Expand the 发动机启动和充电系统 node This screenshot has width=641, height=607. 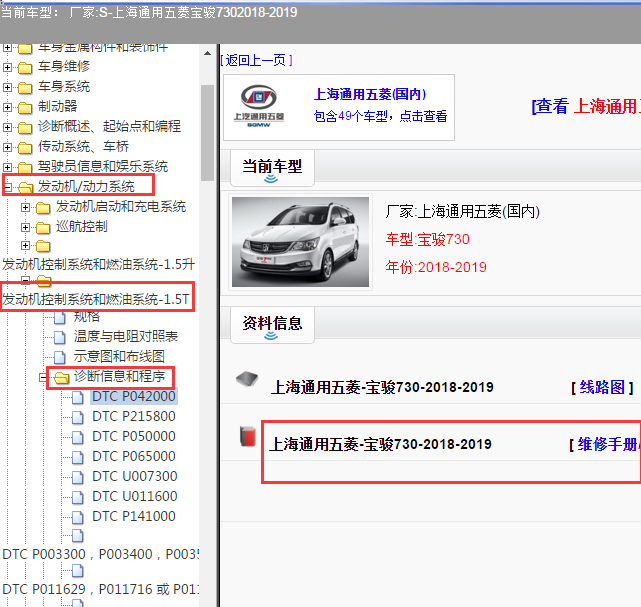tap(25, 207)
